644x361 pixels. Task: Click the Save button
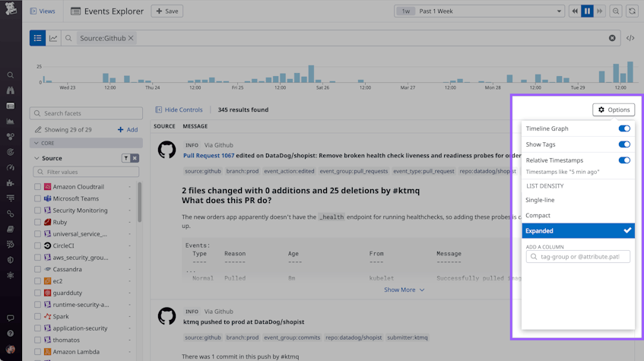click(167, 11)
